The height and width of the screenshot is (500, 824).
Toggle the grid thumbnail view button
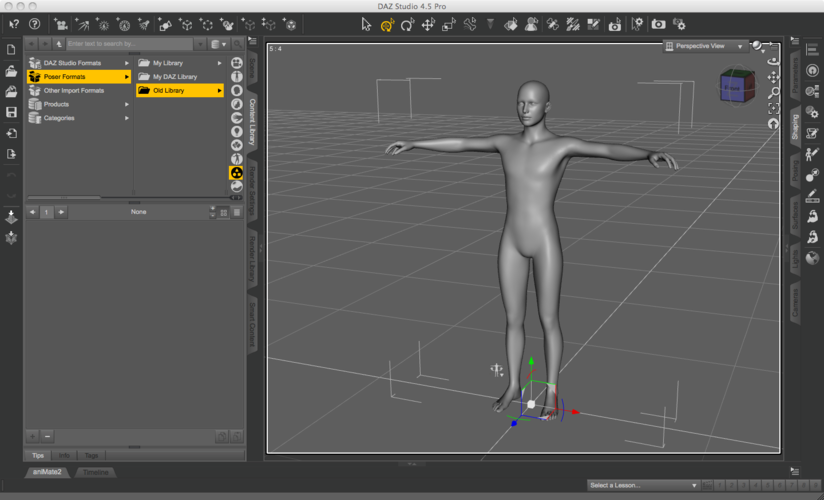tap(224, 212)
